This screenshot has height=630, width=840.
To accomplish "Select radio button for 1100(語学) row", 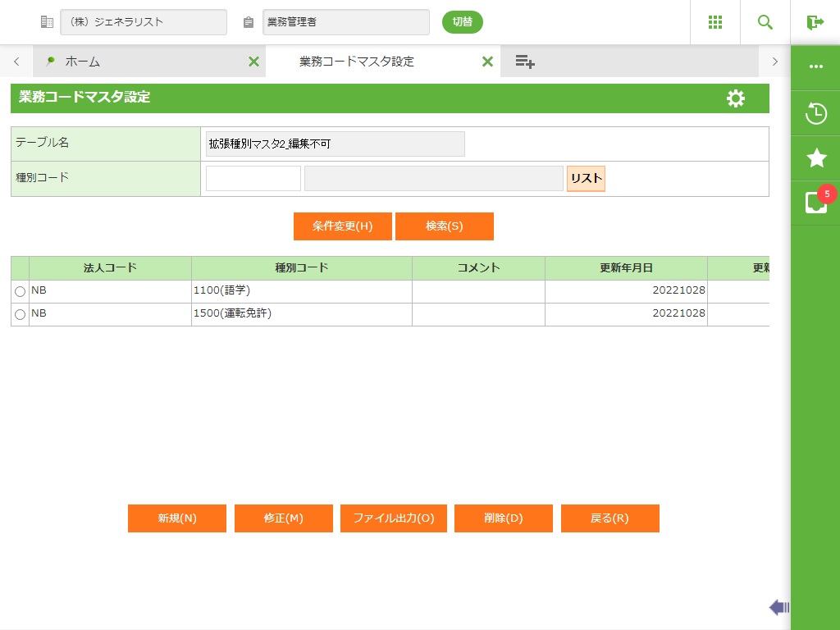I will pyautogui.click(x=21, y=291).
